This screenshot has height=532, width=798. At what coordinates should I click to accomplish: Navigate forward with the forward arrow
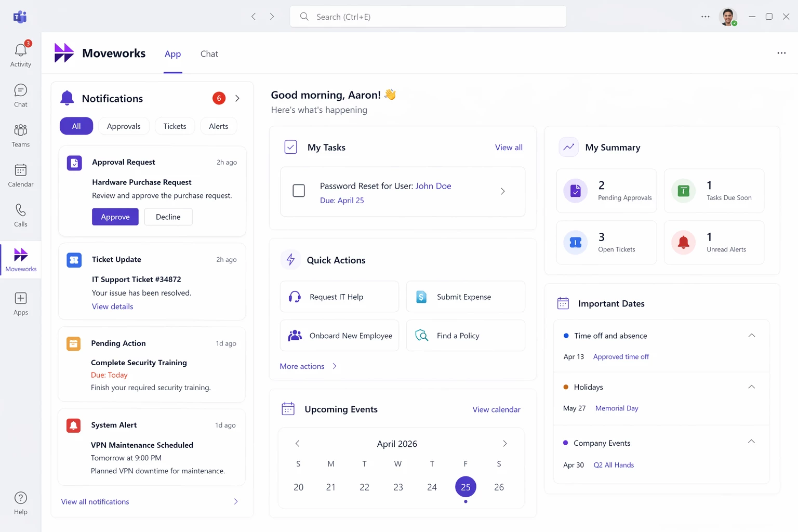click(272, 17)
